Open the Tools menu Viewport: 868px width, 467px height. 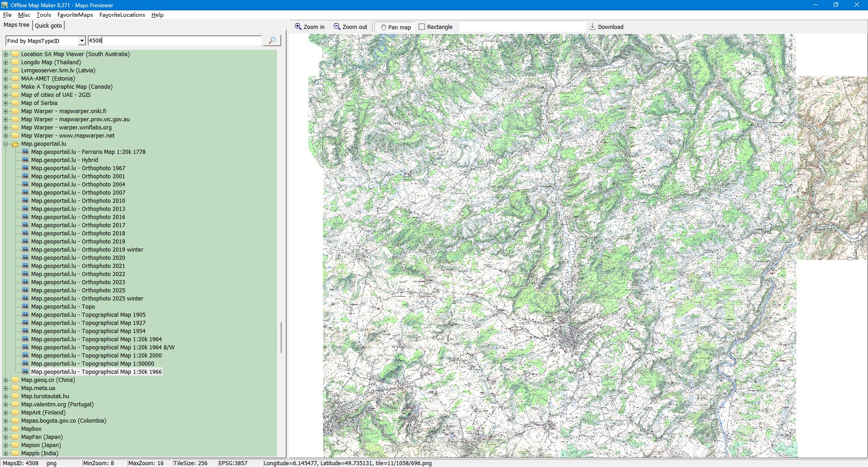pos(43,15)
